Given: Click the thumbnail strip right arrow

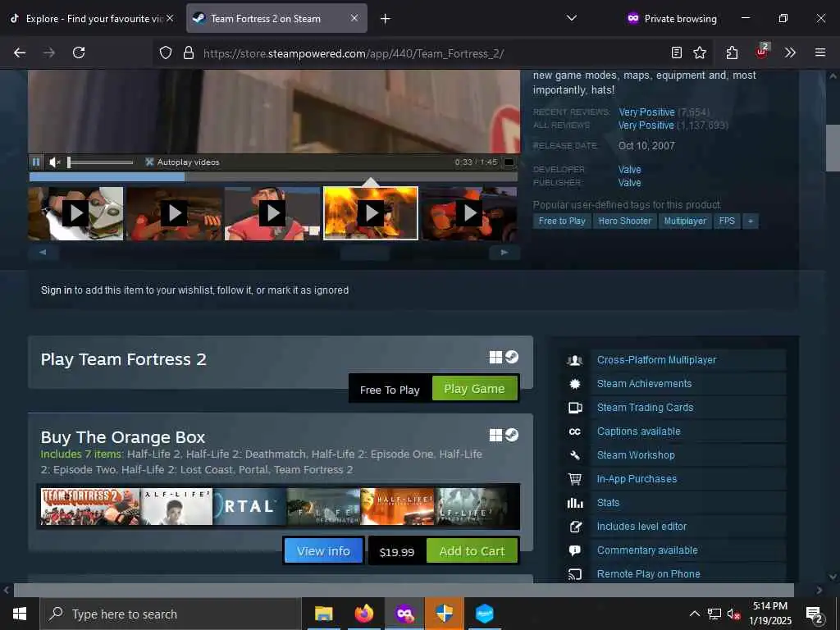Looking at the screenshot, I should point(504,253).
